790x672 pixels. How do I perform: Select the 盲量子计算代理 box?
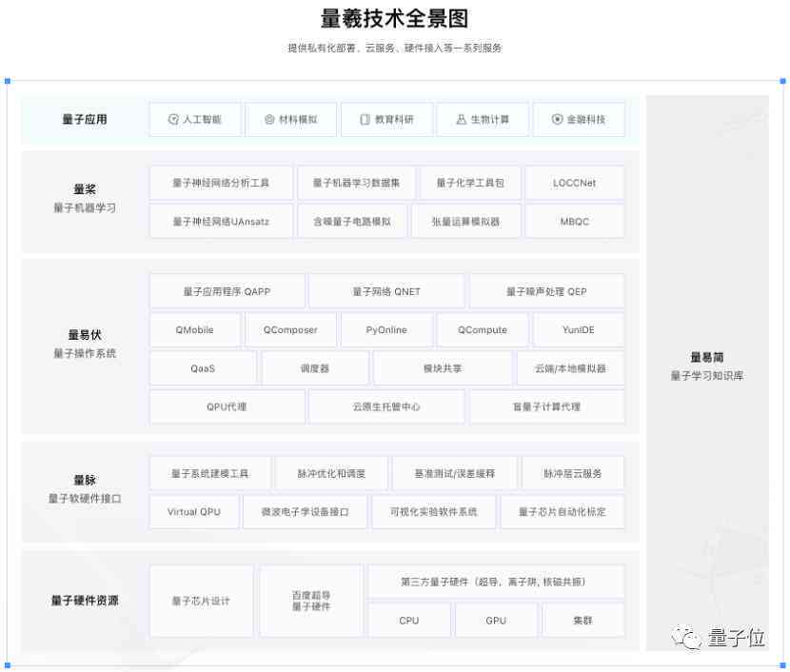click(x=546, y=406)
